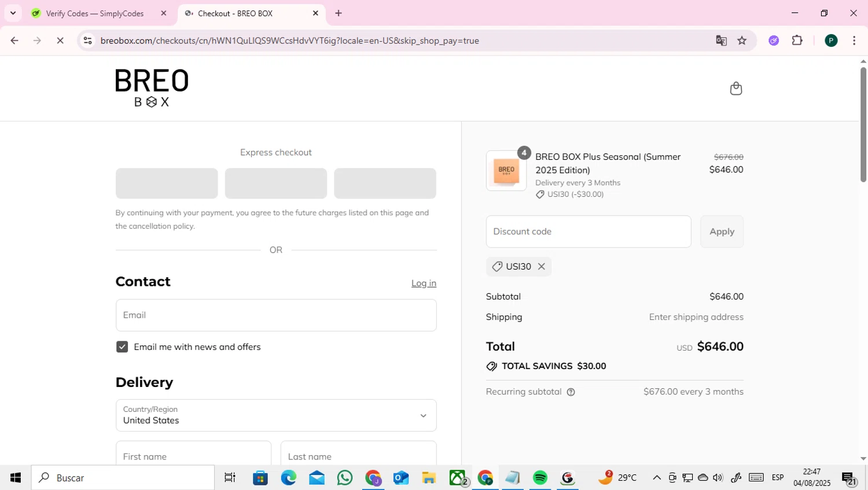The image size is (868, 490).
Task: Open the shopping bag cart icon
Action: tap(735, 89)
